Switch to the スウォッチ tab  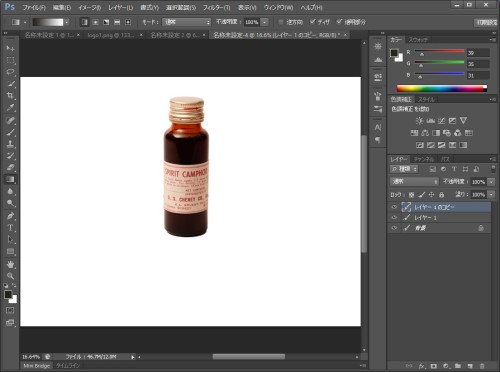[418, 40]
